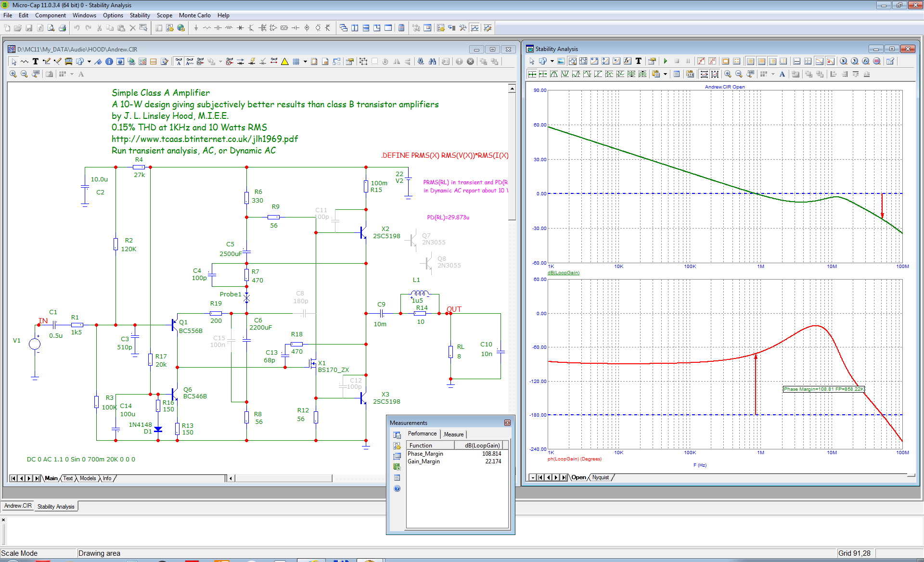The height and width of the screenshot is (562, 924).
Task: Open dropdown next to clipboard icon in plot toolbar
Action: click(665, 74)
